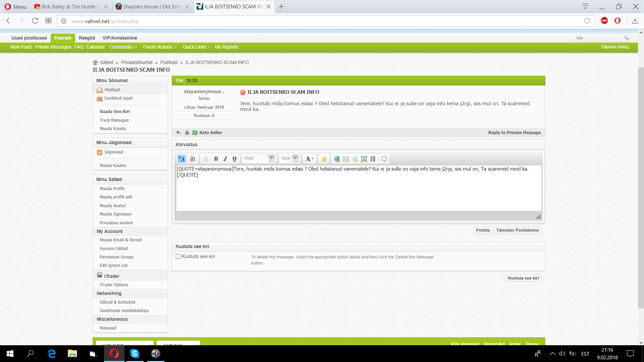Open the browser downloads icon
644x362 pixels.
635,21
